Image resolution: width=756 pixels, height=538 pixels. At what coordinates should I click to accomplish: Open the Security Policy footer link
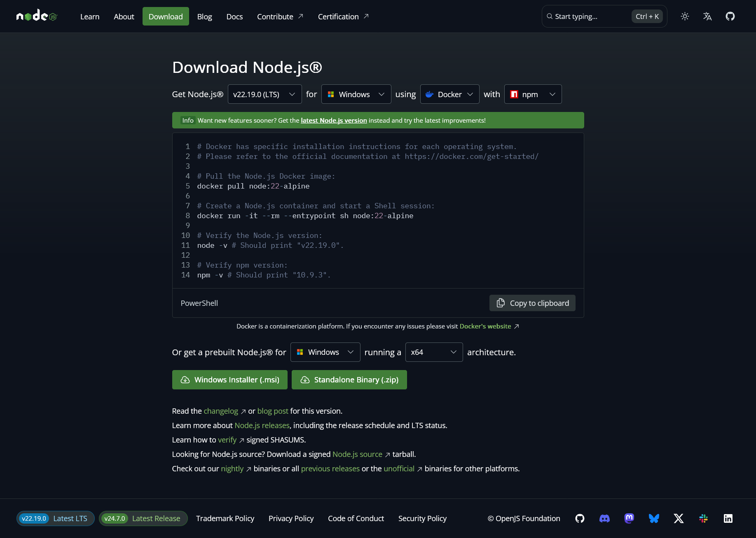(x=422, y=519)
